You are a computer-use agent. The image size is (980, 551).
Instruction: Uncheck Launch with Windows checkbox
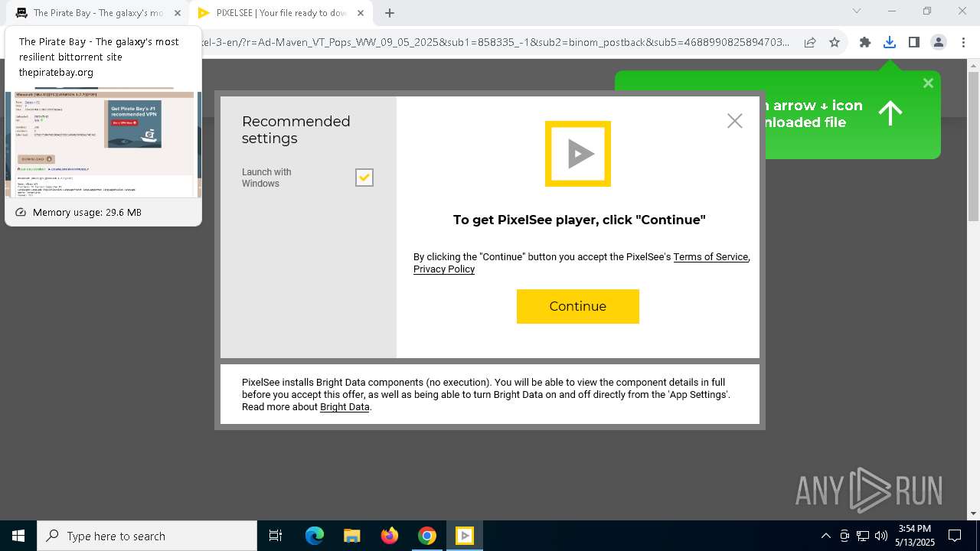pos(364,178)
